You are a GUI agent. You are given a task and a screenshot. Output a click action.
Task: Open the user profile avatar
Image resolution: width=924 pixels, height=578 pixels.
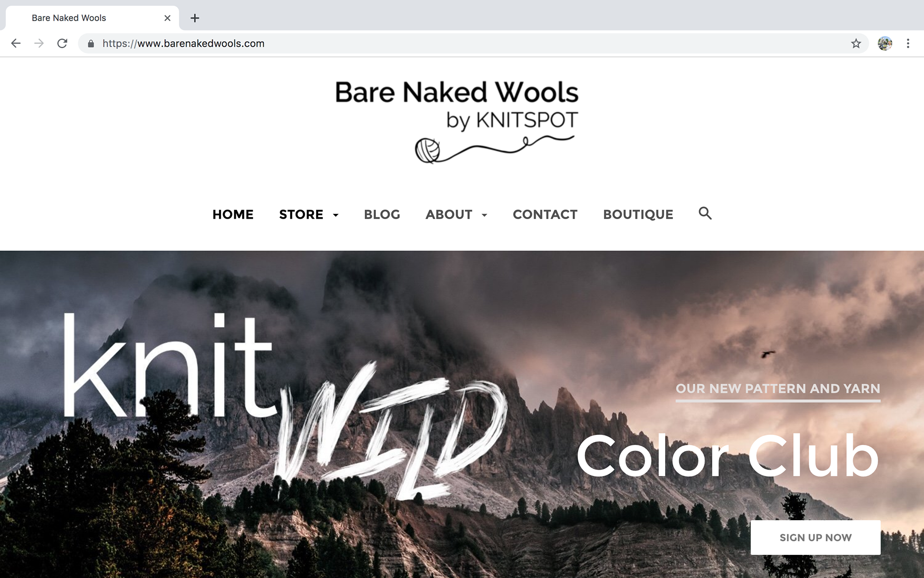[x=885, y=43]
